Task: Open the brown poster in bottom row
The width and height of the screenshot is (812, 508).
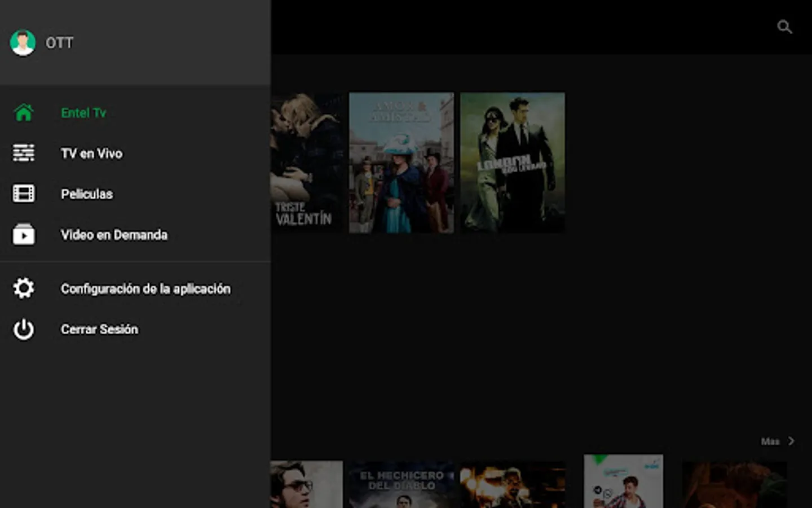Action: (734, 484)
